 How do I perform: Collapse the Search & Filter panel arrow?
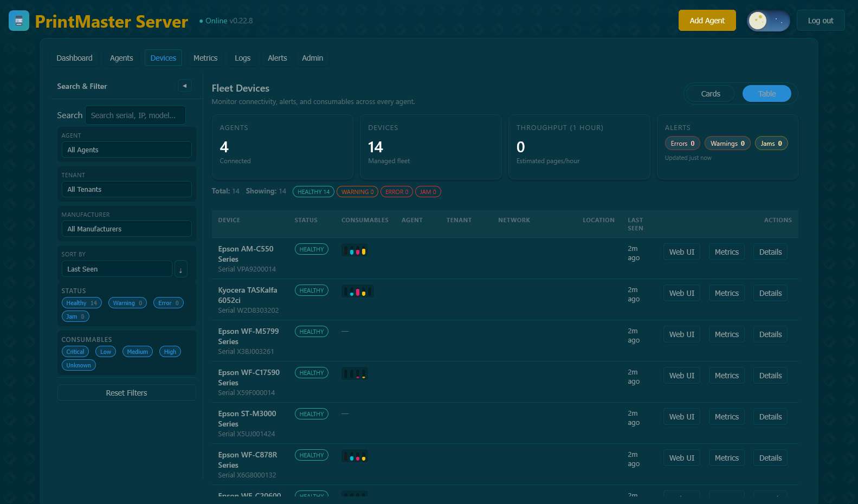point(185,86)
